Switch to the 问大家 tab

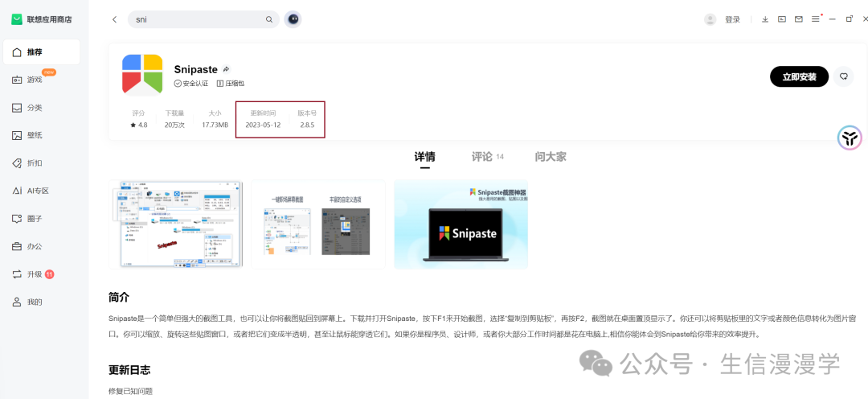[551, 157]
